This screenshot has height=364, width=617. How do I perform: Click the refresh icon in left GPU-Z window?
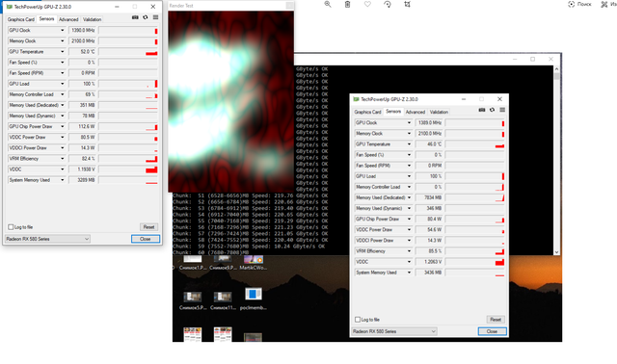(x=146, y=17)
